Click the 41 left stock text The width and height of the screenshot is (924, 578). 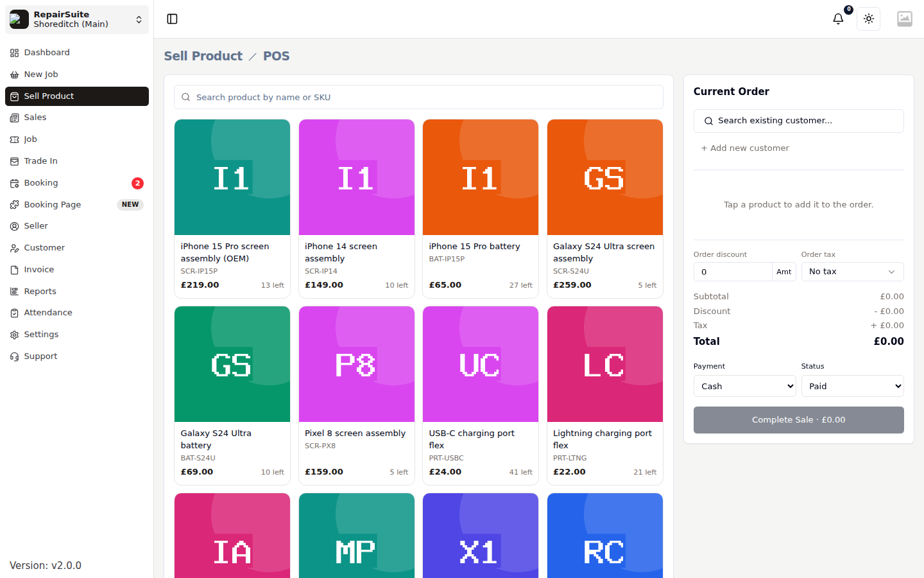point(521,472)
